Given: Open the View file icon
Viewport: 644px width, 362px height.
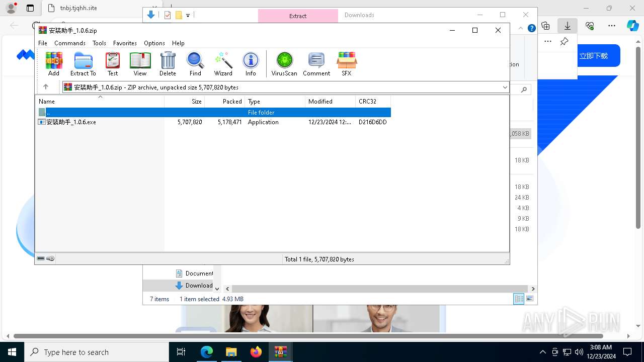Looking at the screenshot, I should tap(140, 64).
